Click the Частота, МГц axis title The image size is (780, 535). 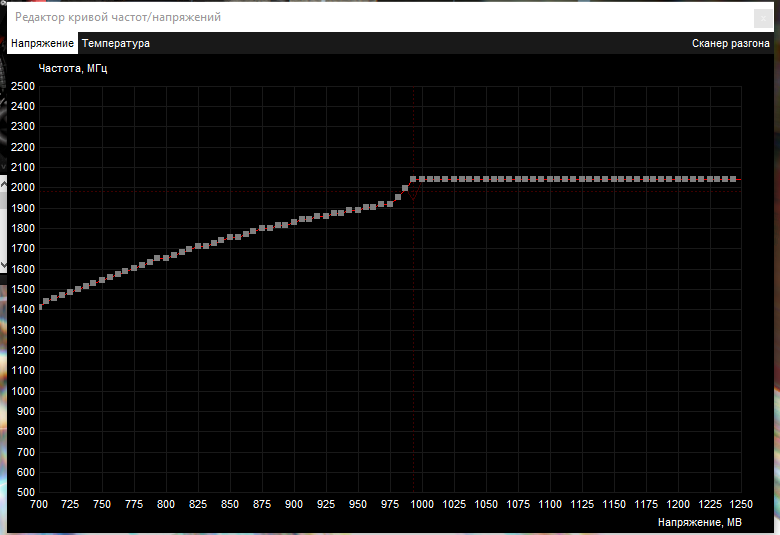coord(73,68)
